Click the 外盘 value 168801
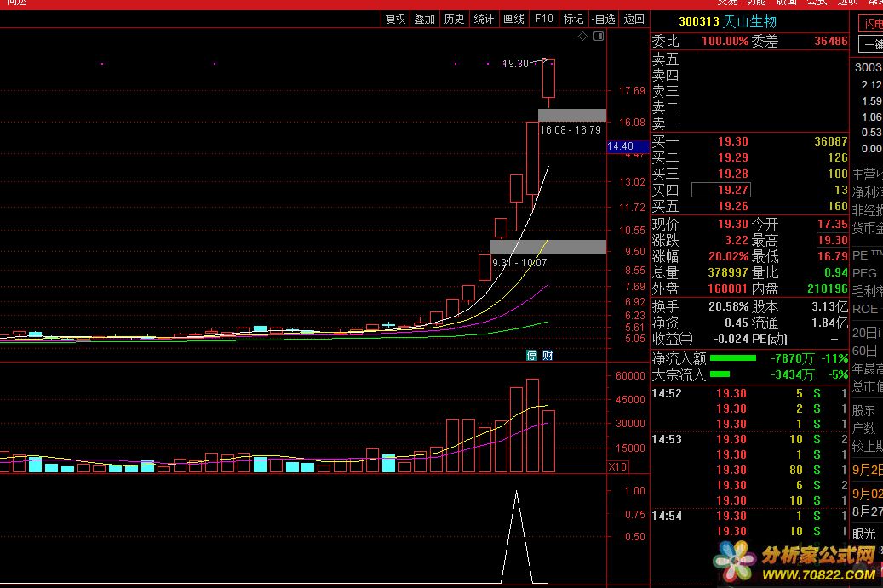Image resolution: width=883 pixels, height=588 pixels. [727, 288]
